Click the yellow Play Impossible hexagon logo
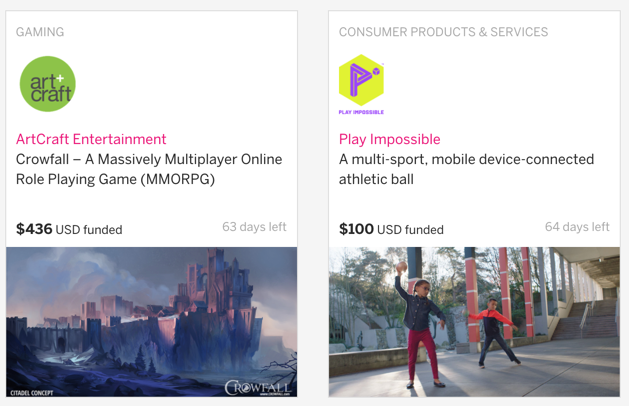629x406 pixels. (361, 80)
